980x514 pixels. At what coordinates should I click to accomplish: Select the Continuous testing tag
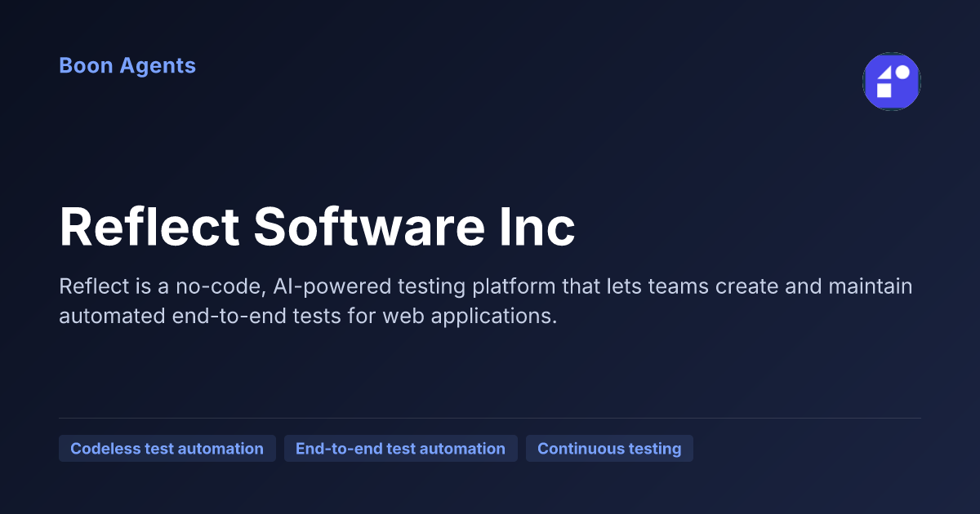(609, 449)
